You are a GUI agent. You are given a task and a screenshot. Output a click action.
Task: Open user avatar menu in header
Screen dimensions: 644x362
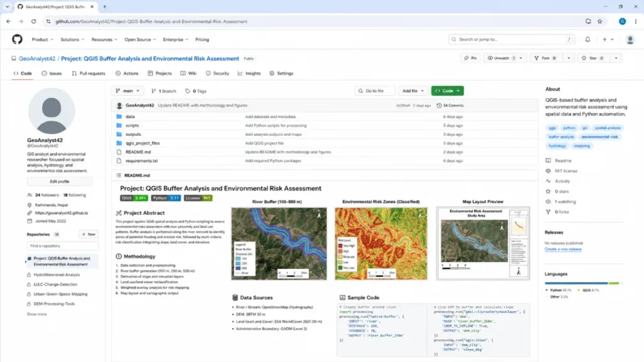pos(630,40)
